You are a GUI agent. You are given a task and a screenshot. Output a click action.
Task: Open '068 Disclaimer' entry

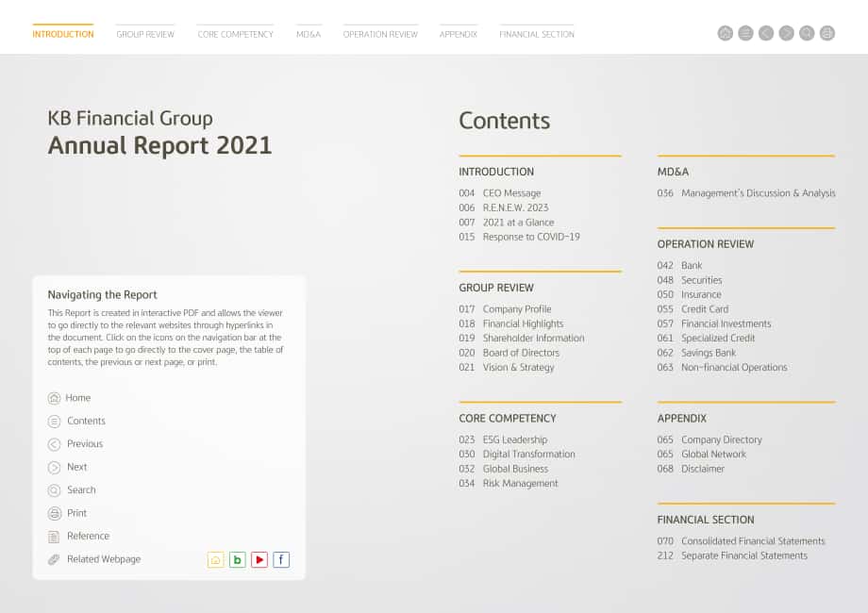tap(691, 469)
